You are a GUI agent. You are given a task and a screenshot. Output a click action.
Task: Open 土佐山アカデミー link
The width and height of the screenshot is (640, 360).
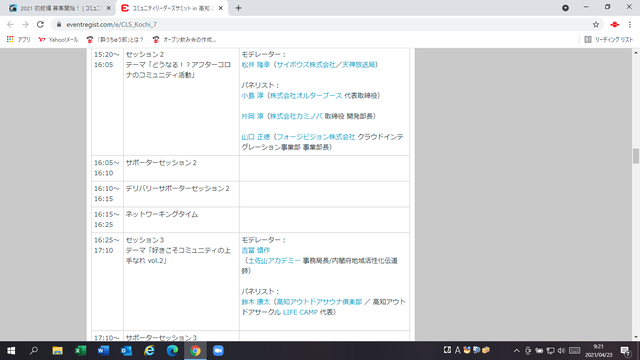coord(274,260)
